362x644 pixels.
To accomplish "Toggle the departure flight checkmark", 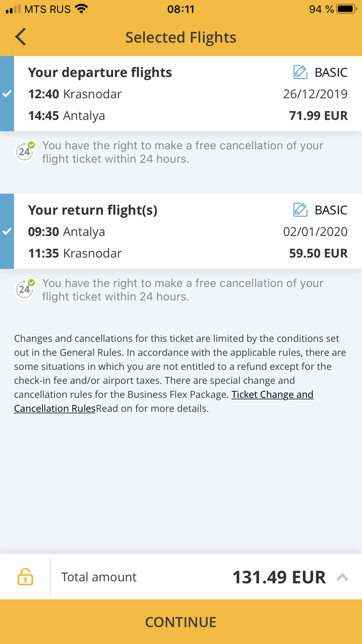I will [7, 94].
